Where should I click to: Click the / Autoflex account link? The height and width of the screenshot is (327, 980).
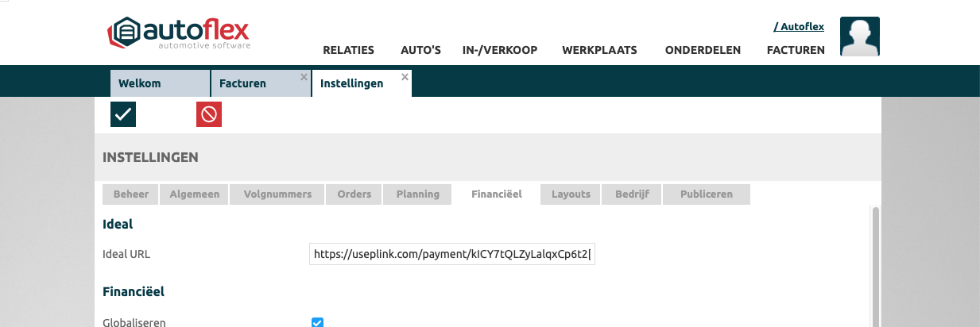click(x=799, y=26)
